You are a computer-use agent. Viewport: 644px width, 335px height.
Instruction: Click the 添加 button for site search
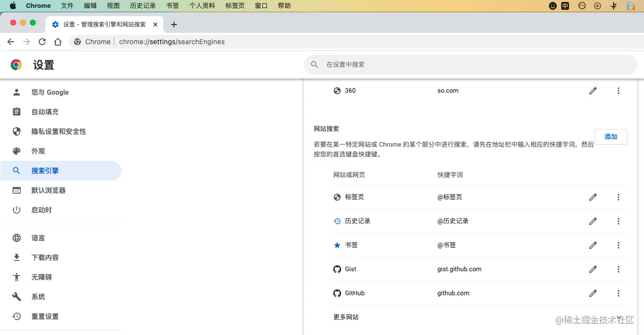(x=611, y=137)
